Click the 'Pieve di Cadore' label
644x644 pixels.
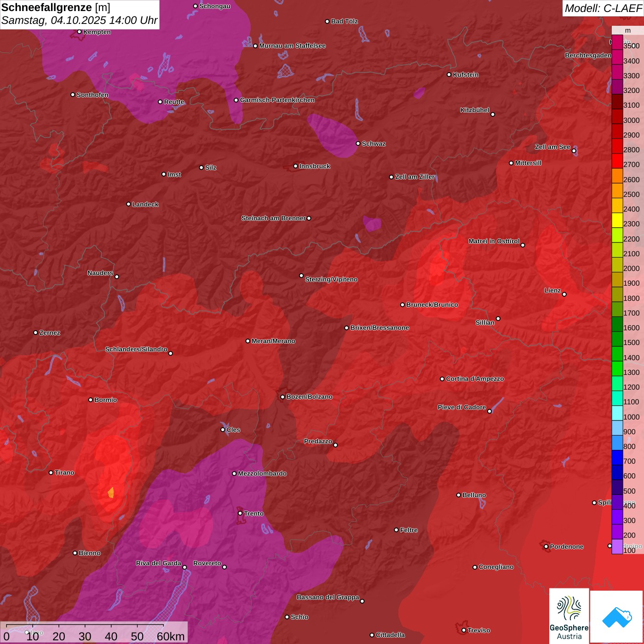point(462,407)
